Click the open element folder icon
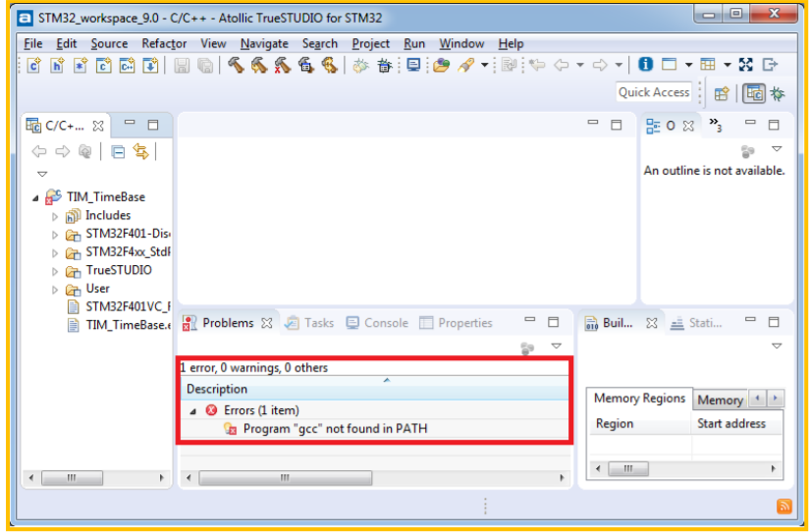The width and height of the screenshot is (810, 532). click(x=441, y=65)
